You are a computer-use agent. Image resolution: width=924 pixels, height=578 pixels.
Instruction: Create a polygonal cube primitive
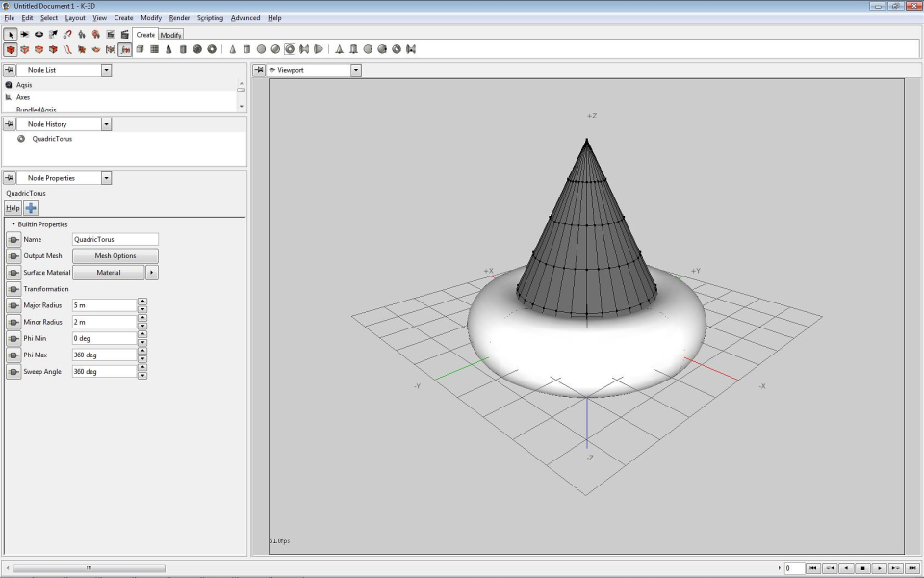[139, 48]
